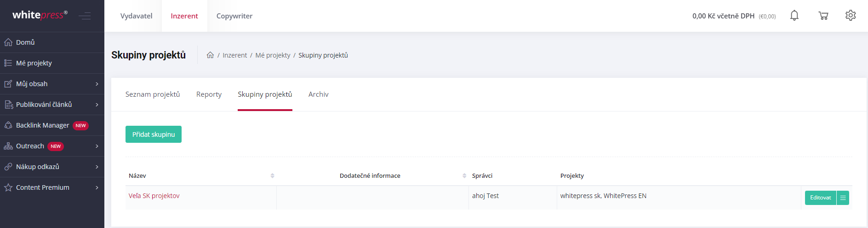
Task: Select the Copywriter role tab
Action: 234,16
